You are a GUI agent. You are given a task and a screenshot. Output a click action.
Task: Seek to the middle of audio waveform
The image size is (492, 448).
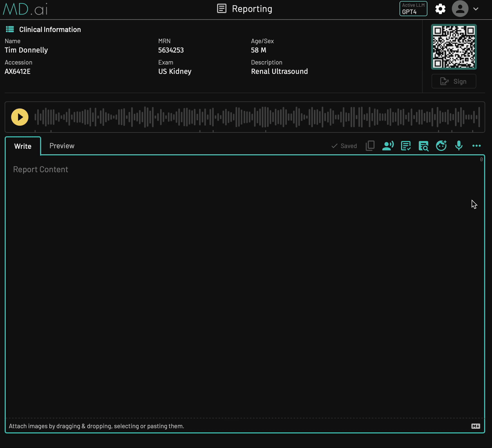click(x=257, y=117)
